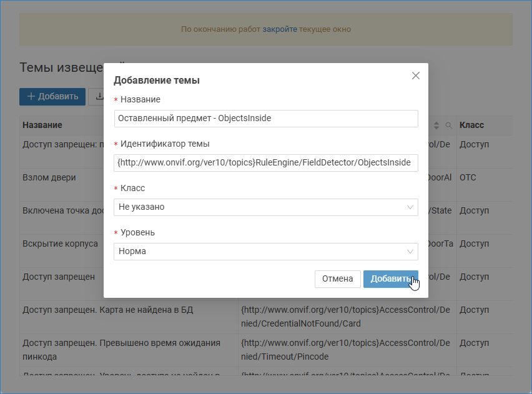Expand the Уровень dropdown showing Норма

(x=267, y=251)
